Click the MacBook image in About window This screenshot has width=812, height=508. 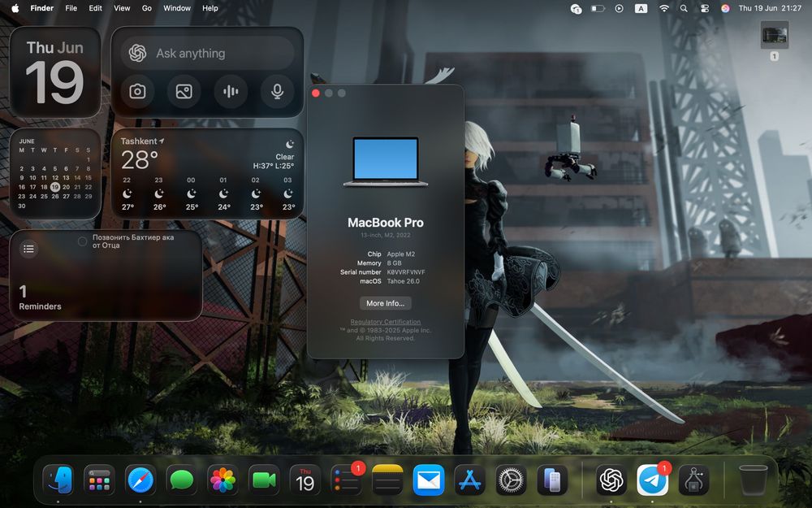coord(385,162)
